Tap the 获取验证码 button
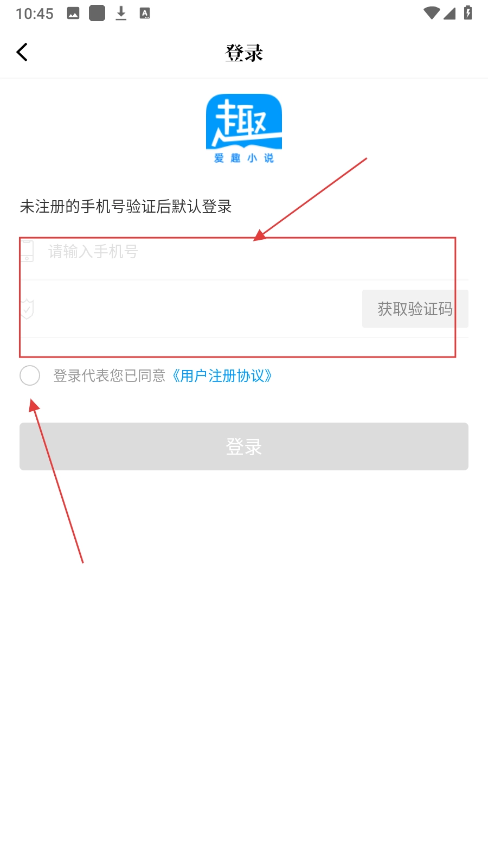 [x=415, y=309]
